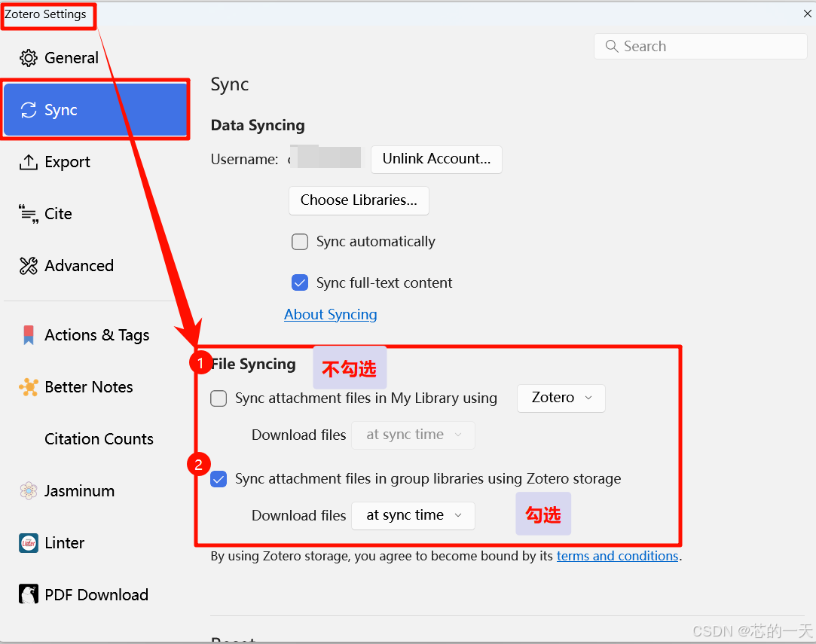Click the Jasminum flower icon
This screenshot has height=644, width=816.
[28, 490]
